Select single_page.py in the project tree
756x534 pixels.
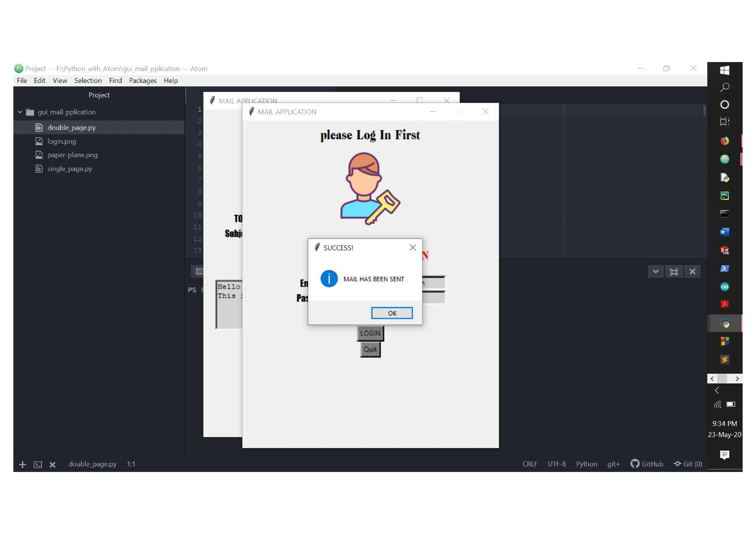click(69, 168)
